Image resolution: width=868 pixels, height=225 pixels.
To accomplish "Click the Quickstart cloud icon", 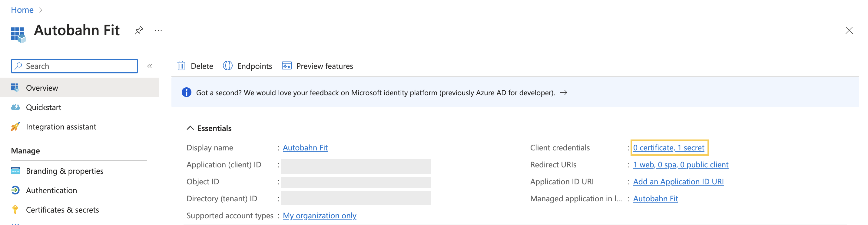I will click(x=15, y=107).
